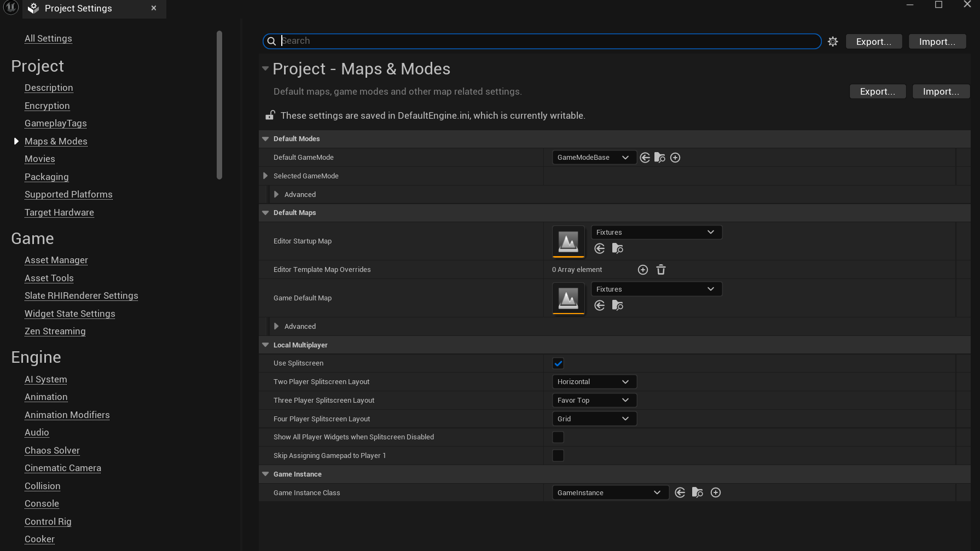Open Encryption settings
980x551 pixels.
[47, 106]
